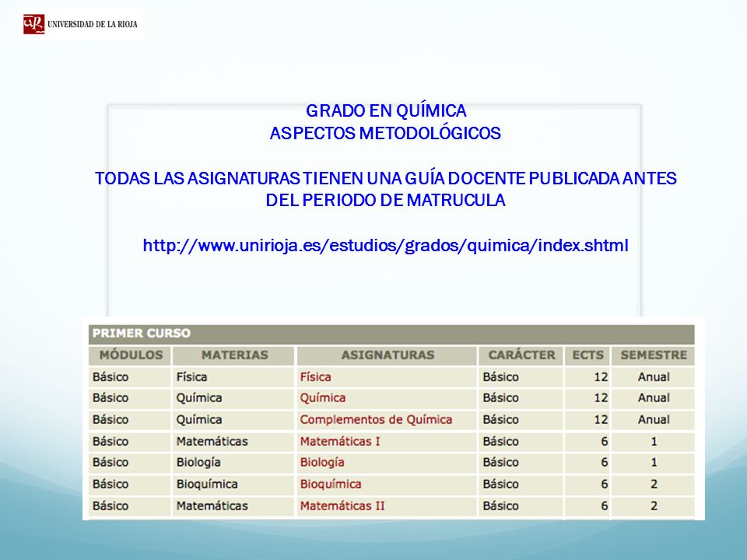Click the semester 1 cell in Biología row
Viewport: 747px width, 560px height.
[x=653, y=462]
